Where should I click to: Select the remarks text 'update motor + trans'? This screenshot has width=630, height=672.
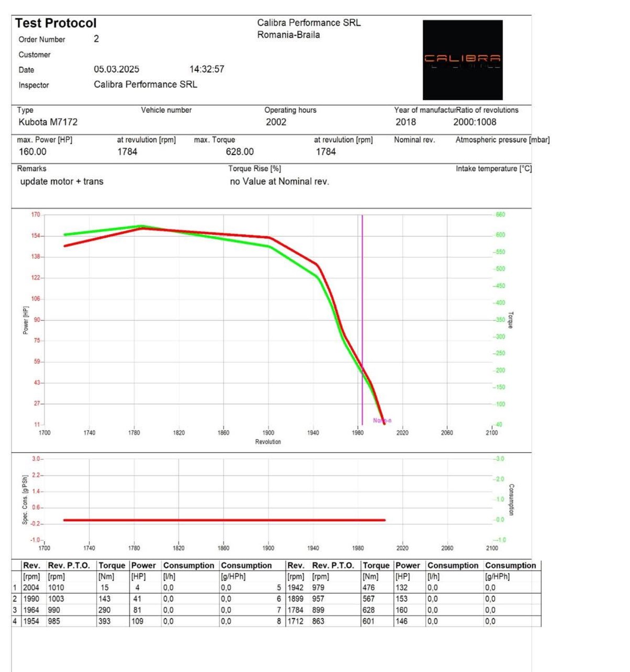(x=62, y=182)
